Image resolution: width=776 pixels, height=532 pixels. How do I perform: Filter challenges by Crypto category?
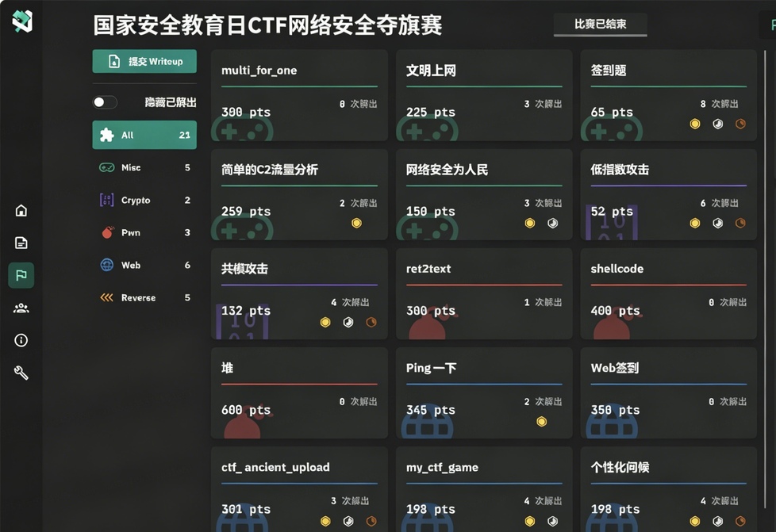click(144, 200)
